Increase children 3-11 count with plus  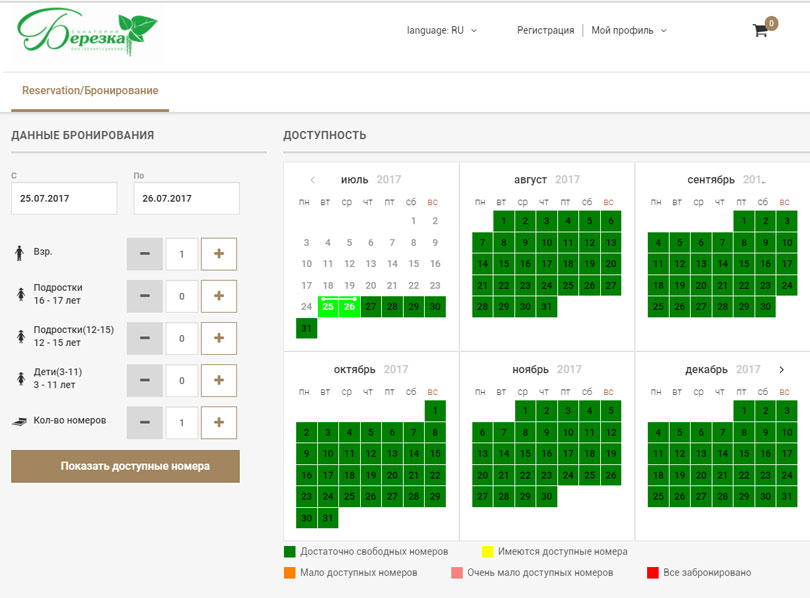[x=218, y=380]
